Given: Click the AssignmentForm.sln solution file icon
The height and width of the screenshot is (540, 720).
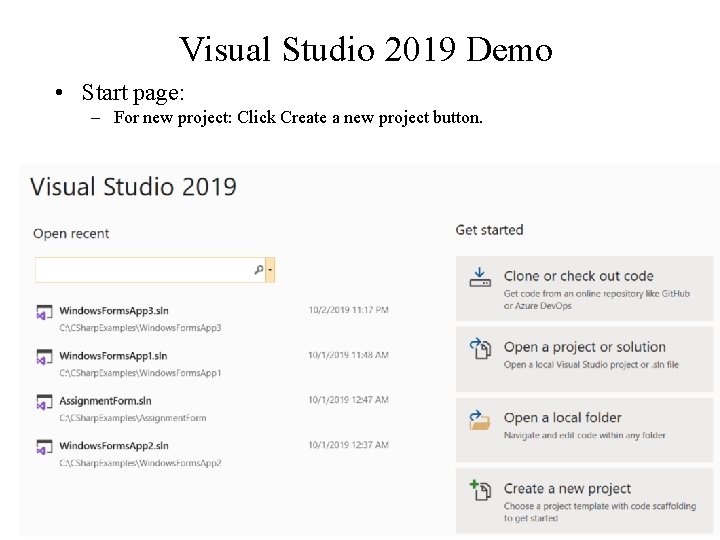Looking at the screenshot, I should click(x=44, y=402).
